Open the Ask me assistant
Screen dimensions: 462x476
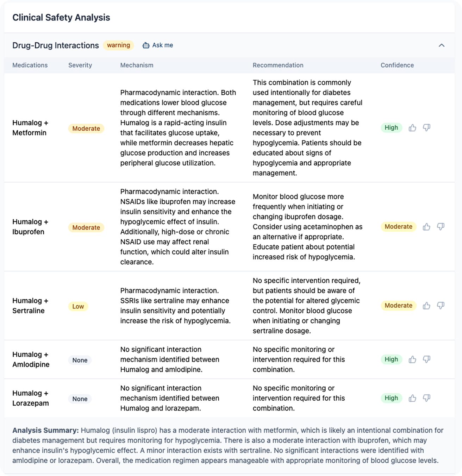(158, 45)
